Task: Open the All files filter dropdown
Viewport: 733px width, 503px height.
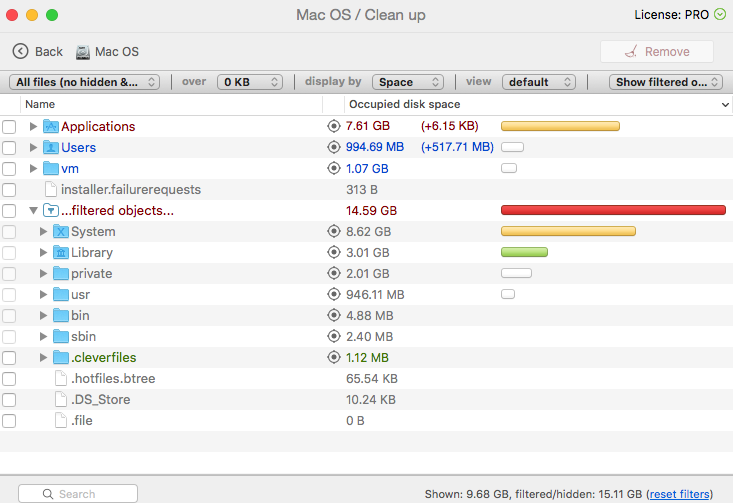Action: pos(85,82)
